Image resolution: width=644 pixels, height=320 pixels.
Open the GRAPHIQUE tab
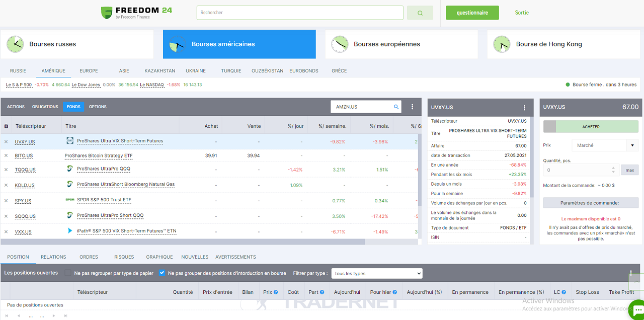(x=159, y=257)
